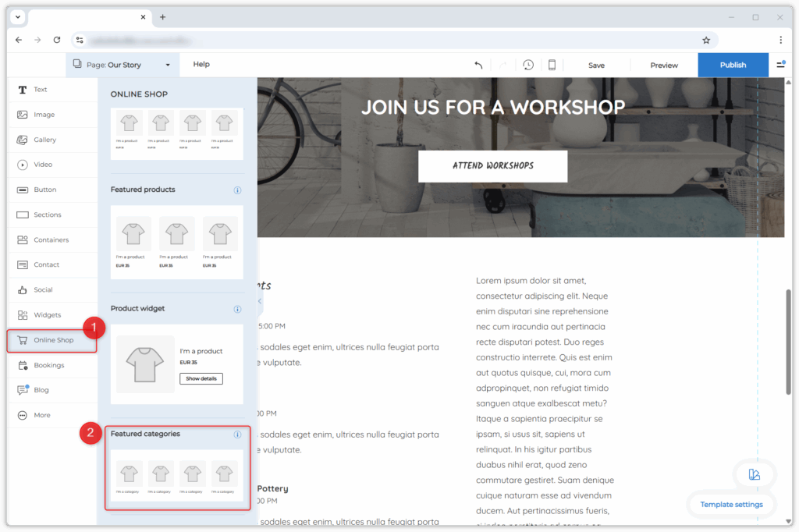Screen dimensions: 799x532
Task: Click the info icon beside Featured categories
Action: click(x=237, y=434)
